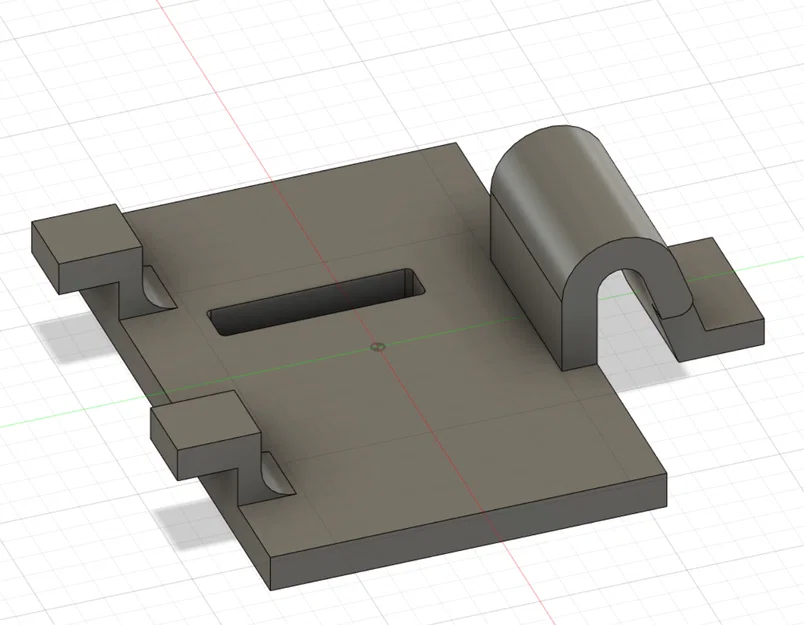804x625 pixels.
Task: Click the top face of the upper-left tab block
Action: pyautogui.click(x=87, y=233)
